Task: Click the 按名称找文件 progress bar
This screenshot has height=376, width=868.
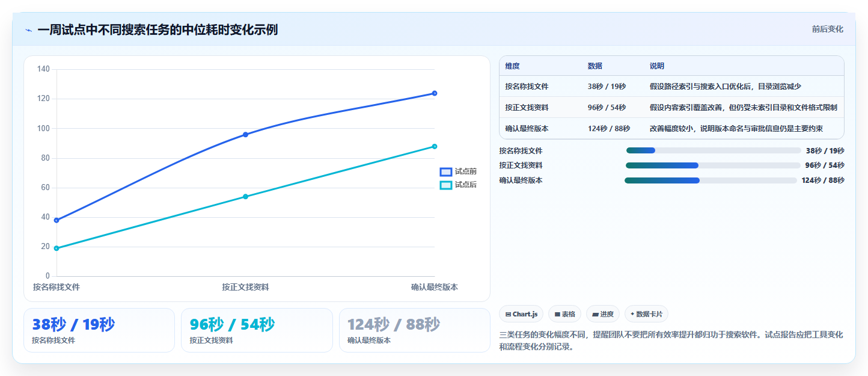Action: click(x=714, y=151)
